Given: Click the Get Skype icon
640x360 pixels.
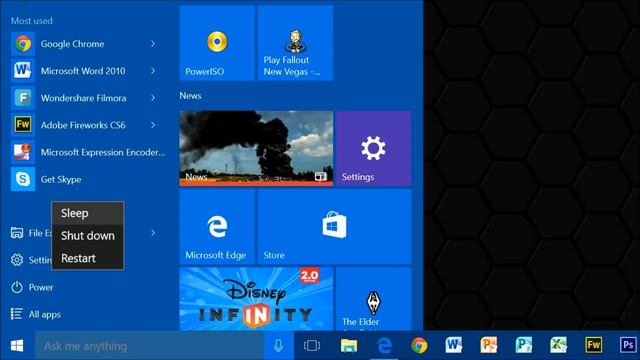Looking at the screenshot, I should [x=23, y=179].
